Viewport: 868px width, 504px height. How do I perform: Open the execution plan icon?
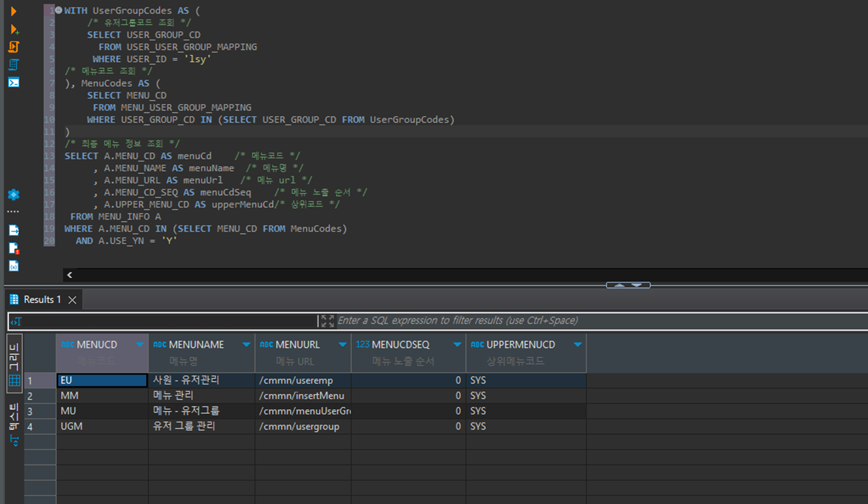point(13,65)
